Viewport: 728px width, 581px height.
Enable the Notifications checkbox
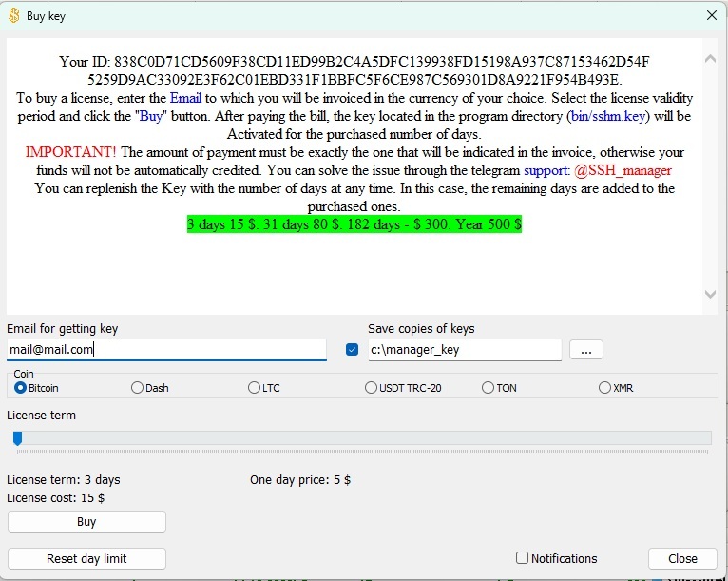[522, 558]
